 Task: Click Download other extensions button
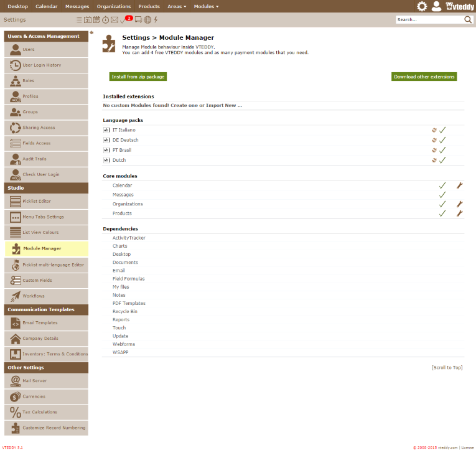click(424, 77)
